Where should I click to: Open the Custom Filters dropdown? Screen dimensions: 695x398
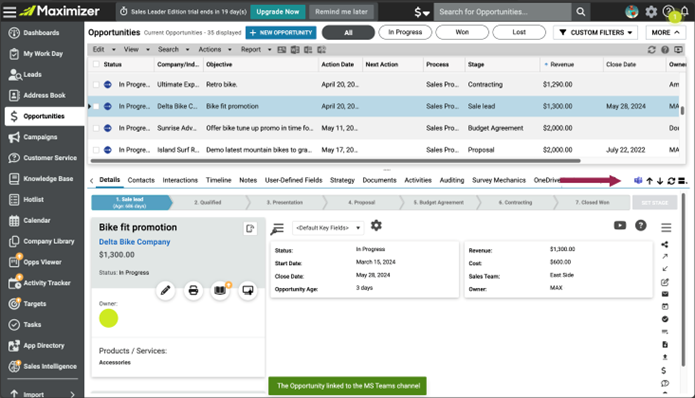[x=595, y=32]
